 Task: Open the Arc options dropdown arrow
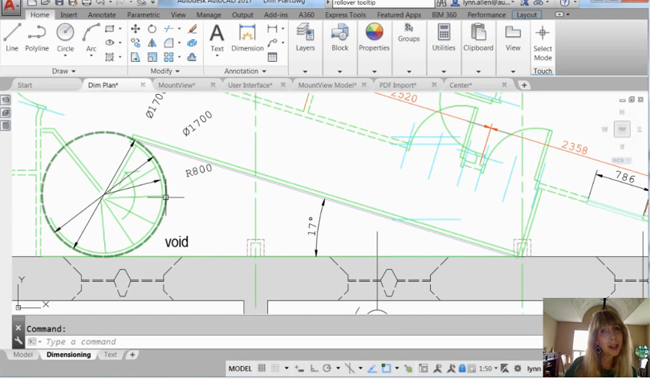click(91, 56)
